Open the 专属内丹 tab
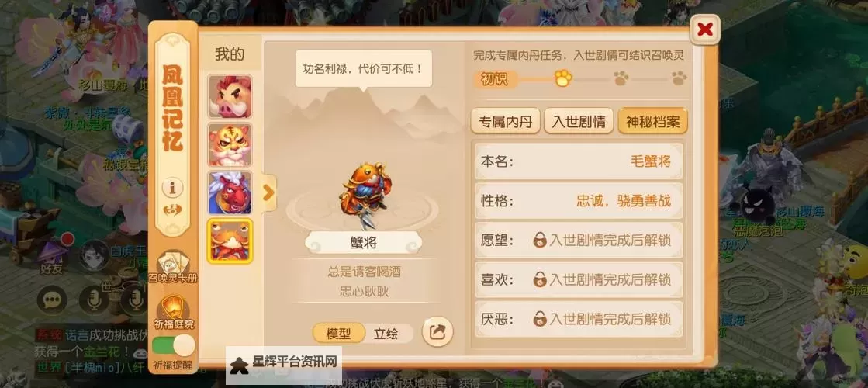 [x=506, y=121]
